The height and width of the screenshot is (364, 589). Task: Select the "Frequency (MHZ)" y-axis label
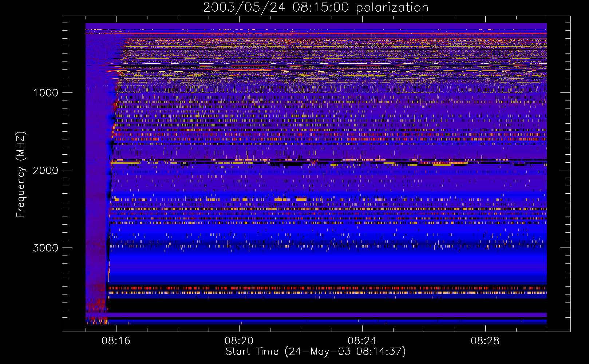[21, 175]
